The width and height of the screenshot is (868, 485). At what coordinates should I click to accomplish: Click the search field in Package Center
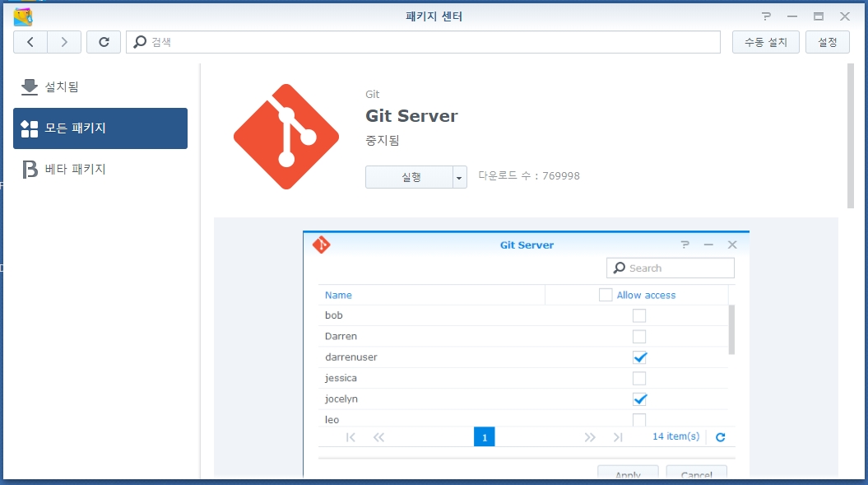point(423,42)
